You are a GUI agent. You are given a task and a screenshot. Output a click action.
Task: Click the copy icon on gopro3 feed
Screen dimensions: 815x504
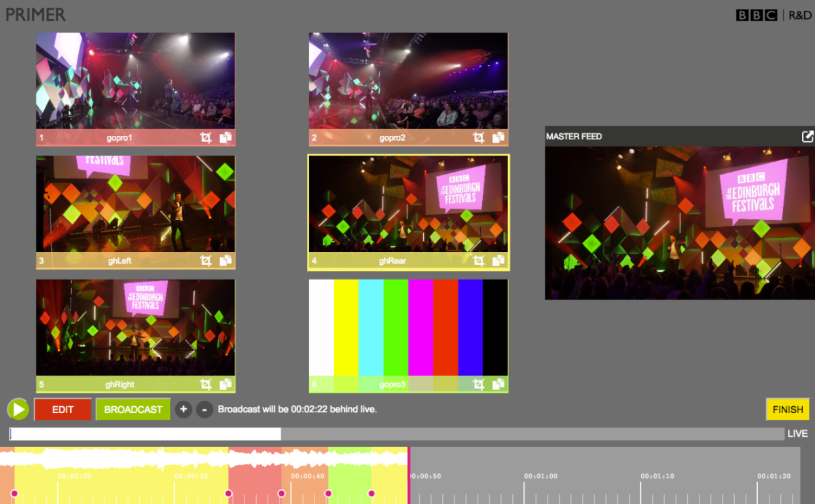[x=499, y=384]
